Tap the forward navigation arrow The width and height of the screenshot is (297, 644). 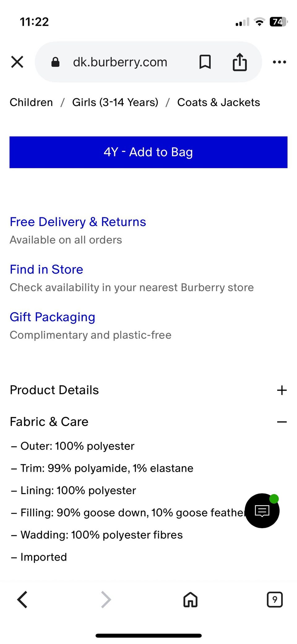pyautogui.click(x=106, y=599)
